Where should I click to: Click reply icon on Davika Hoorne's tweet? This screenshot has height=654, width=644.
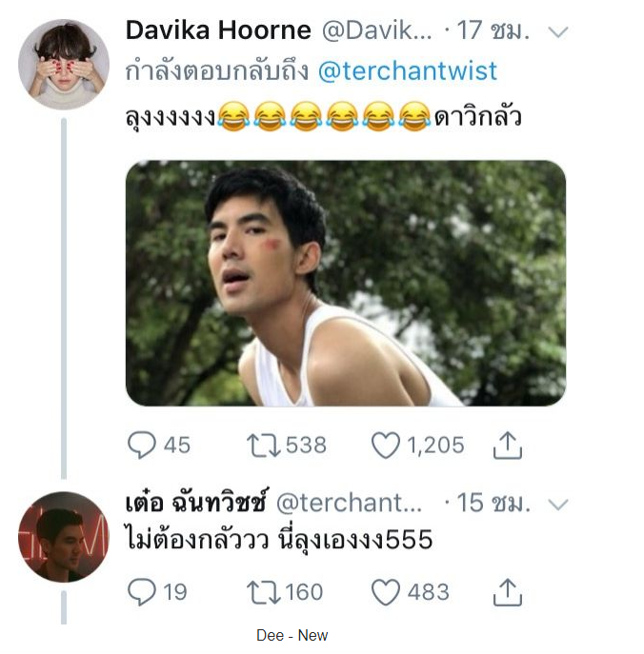click(142, 445)
